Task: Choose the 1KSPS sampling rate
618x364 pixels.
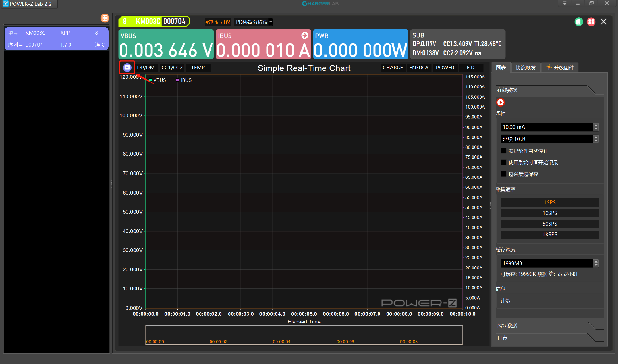Action: pyautogui.click(x=549, y=234)
